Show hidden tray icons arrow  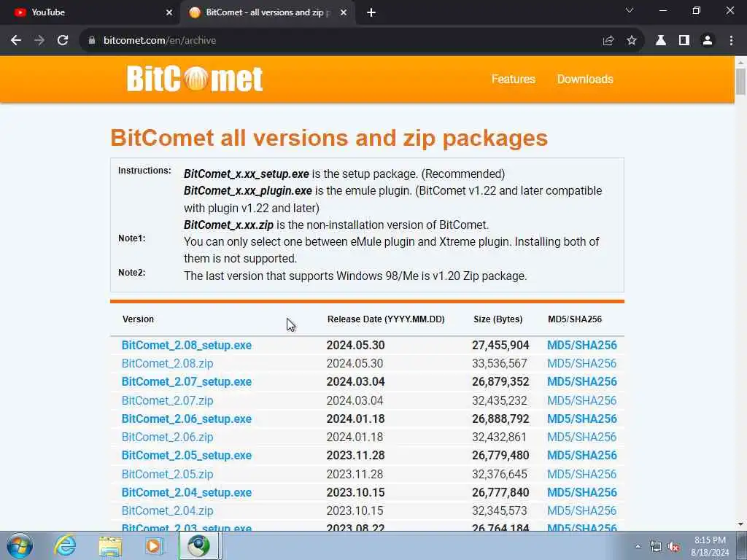click(638, 547)
